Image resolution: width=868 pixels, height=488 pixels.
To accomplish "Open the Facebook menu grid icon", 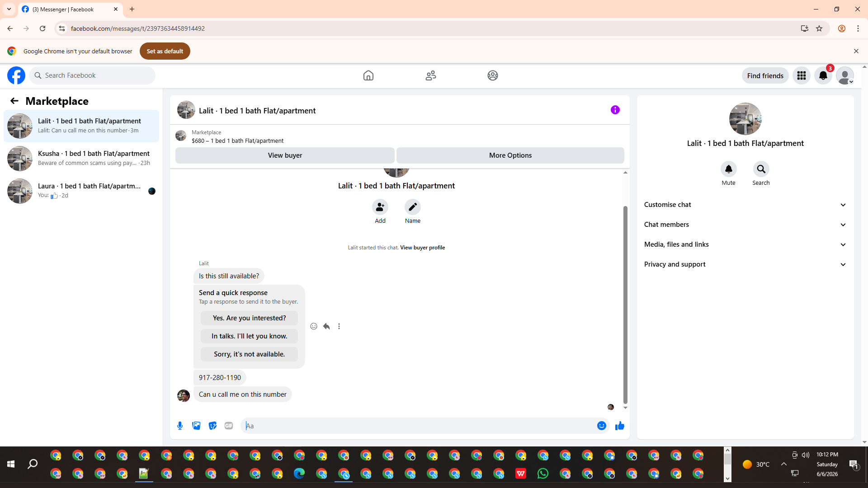I will click(802, 75).
